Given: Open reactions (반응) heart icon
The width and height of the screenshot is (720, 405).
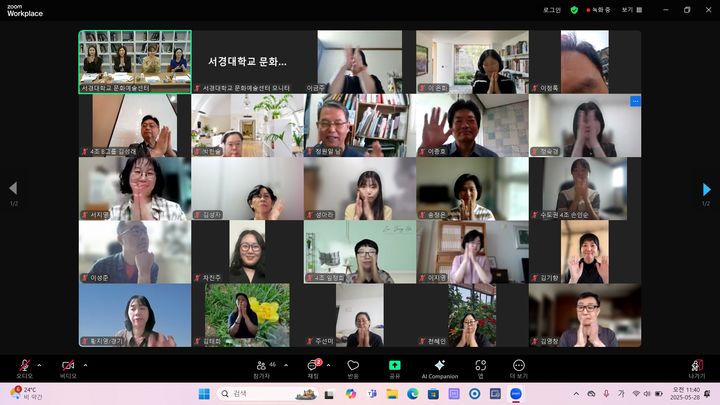Looking at the screenshot, I should (x=353, y=367).
